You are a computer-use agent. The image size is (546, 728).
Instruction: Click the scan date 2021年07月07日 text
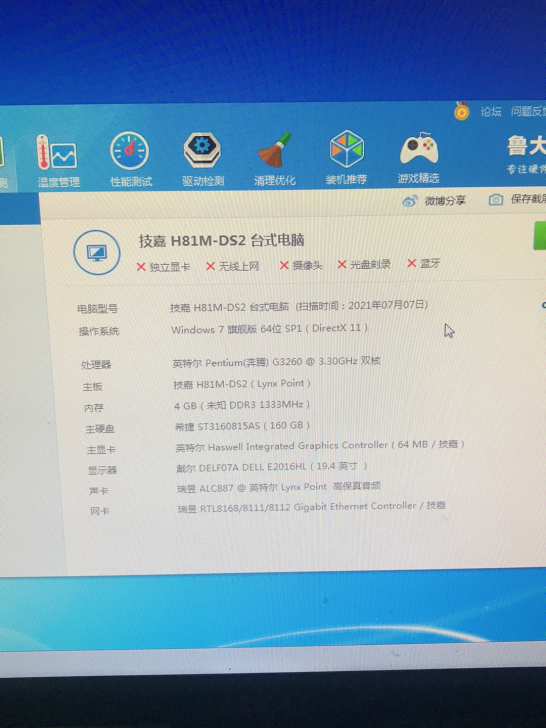click(x=388, y=305)
